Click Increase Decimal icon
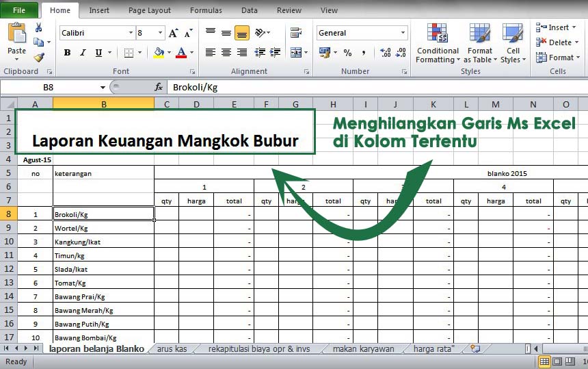 pyautogui.click(x=386, y=53)
